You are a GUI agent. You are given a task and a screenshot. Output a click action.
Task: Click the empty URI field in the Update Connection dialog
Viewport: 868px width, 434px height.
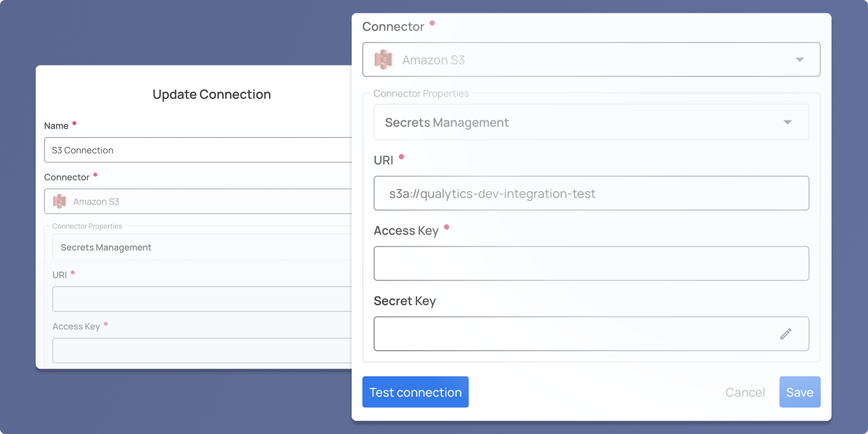[202, 299]
